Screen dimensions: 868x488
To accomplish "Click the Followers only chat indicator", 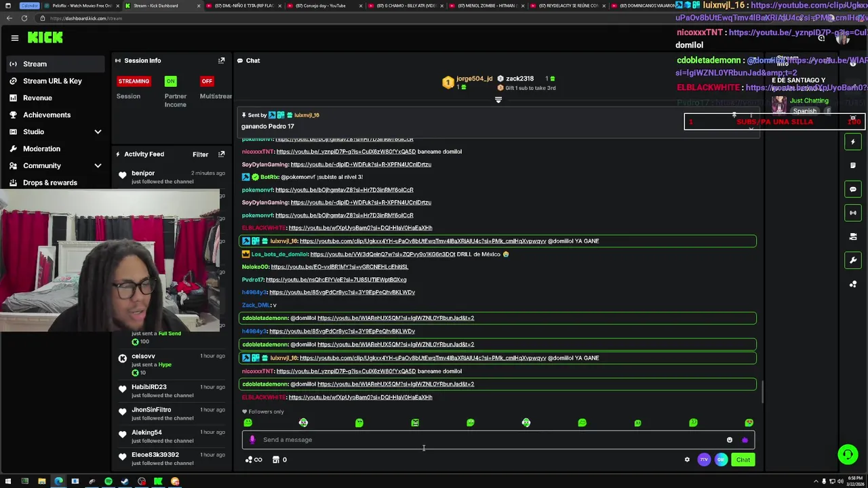I will 263,411.
